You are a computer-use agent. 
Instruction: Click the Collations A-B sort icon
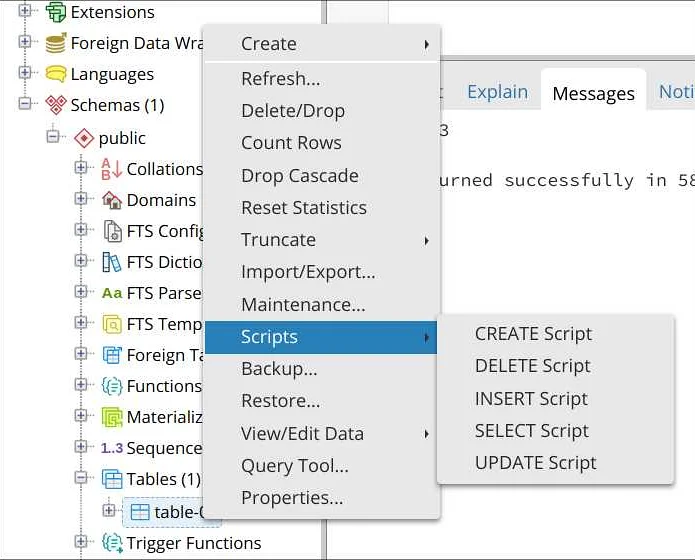(111, 169)
